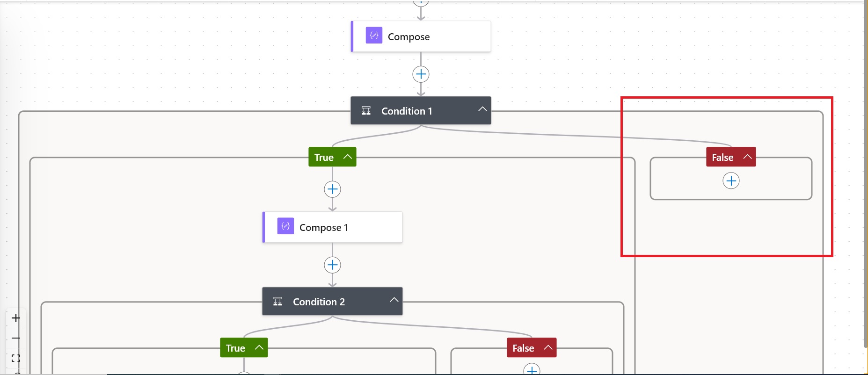Insert step between Compose 1 and Condition 2
The image size is (868, 375).
[x=332, y=265]
